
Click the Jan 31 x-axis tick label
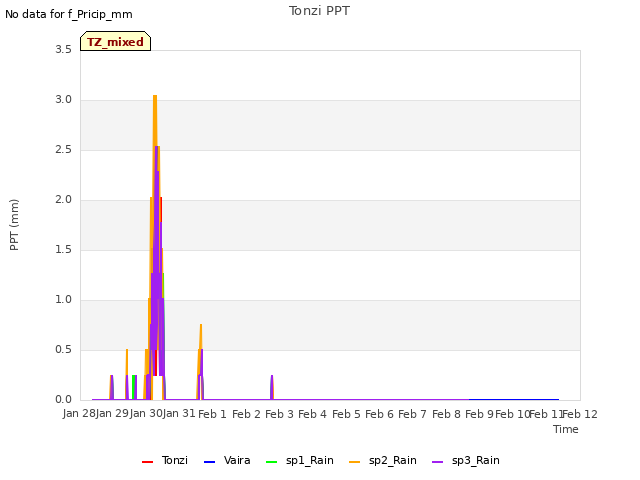point(179,414)
